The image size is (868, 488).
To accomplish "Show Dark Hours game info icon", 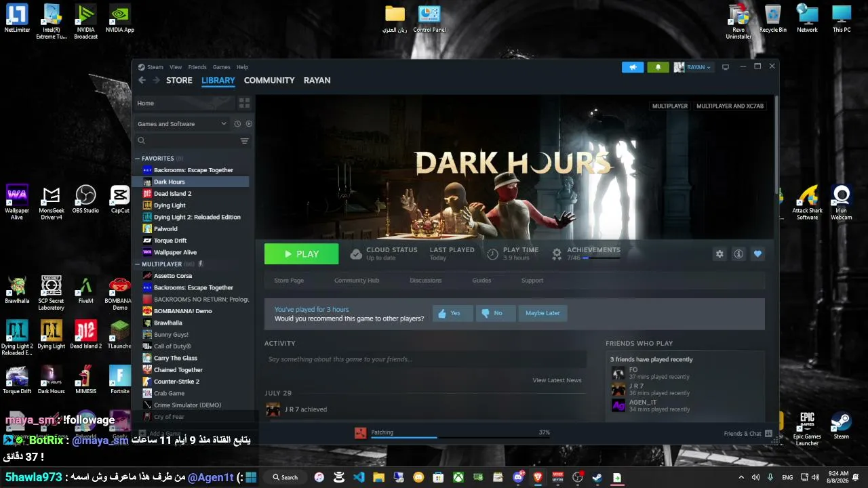I will point(738,254).
